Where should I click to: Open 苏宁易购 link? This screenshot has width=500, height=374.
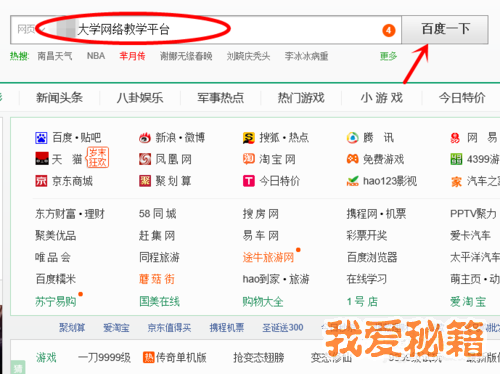tap(55, 302)
